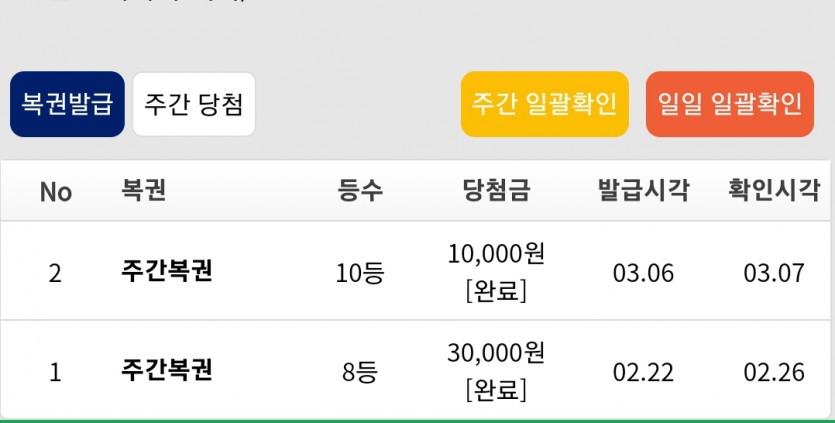The image size is (835, 423).
Task: Click the 02.26 confirmation date cell
Action: 774,372
